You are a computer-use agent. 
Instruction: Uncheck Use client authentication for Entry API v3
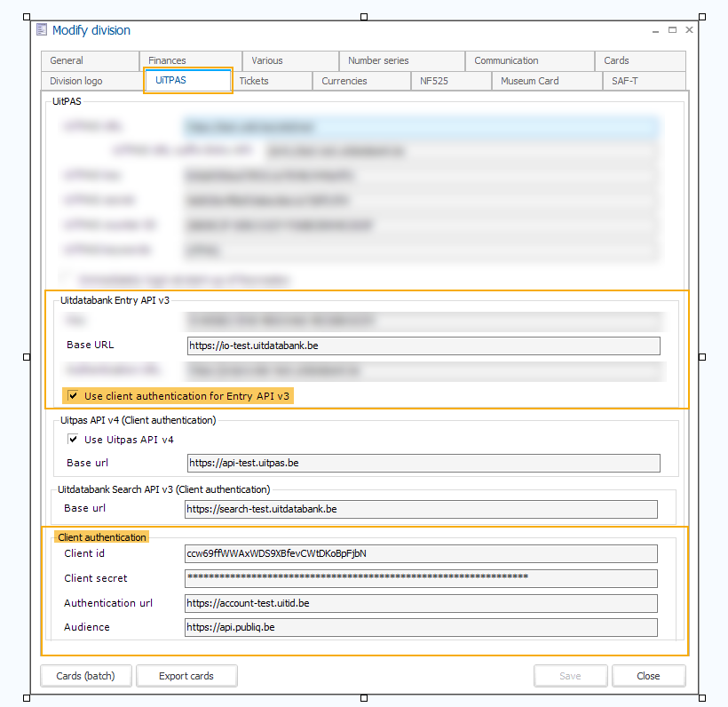pos(73,395)
